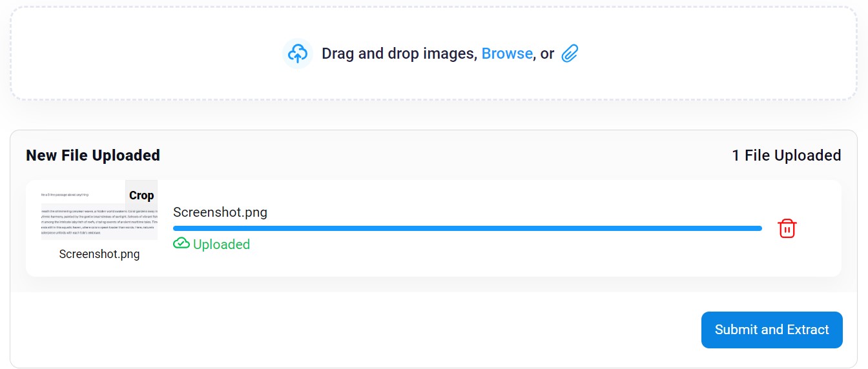Click the blue upload progress bar
This screenshot has height=369, width=868.
[x=468, y=228]
